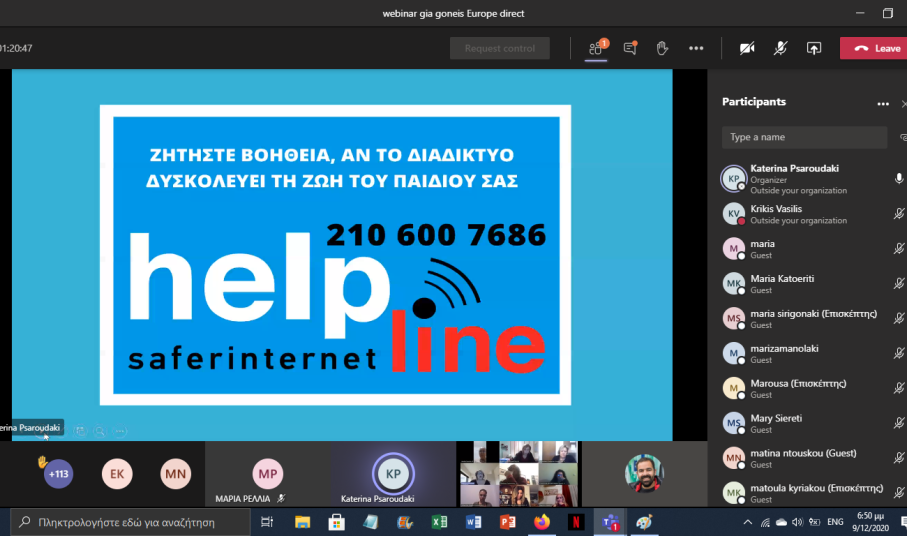Open PowerPoint from the taskbar

pyautogui.click(x=507, y=522)
